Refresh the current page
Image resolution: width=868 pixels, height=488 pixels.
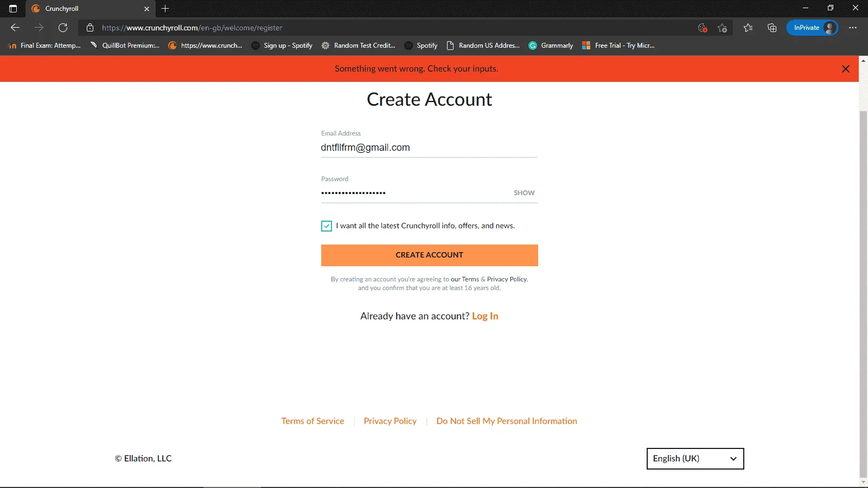click(x=63, y=28)
